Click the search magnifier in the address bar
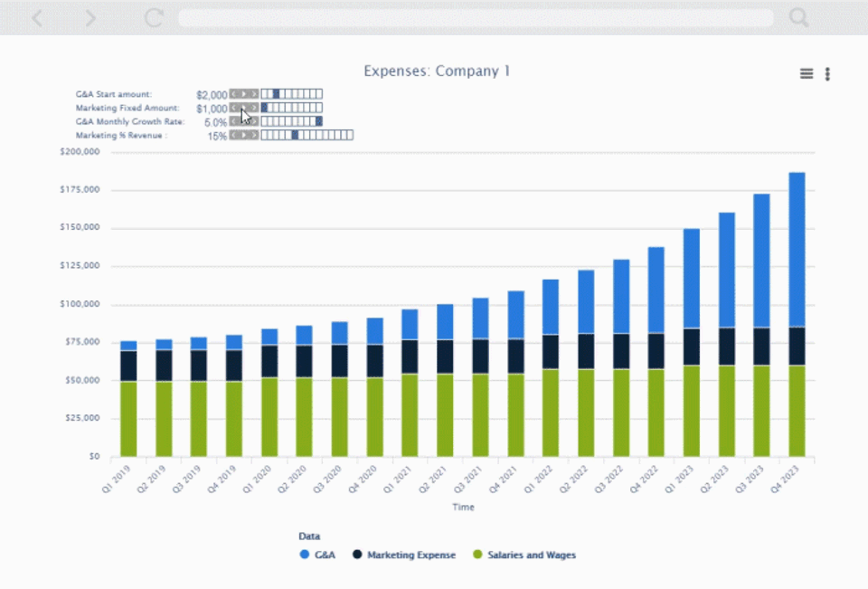 click(797, 17)
